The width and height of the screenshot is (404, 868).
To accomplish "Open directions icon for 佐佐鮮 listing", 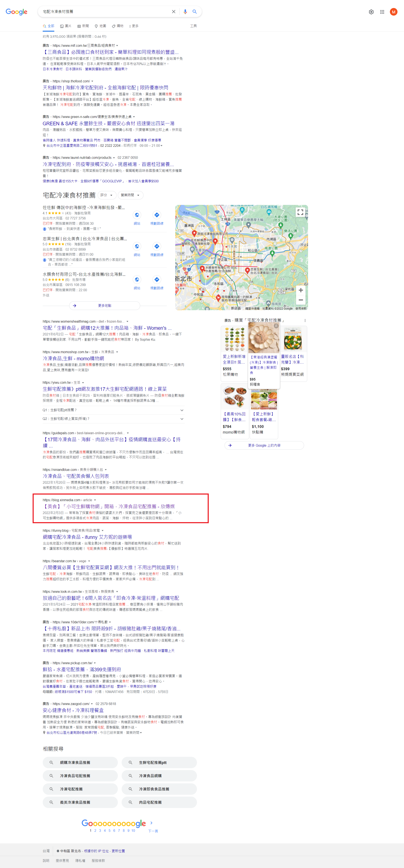I will click(157, 215).
